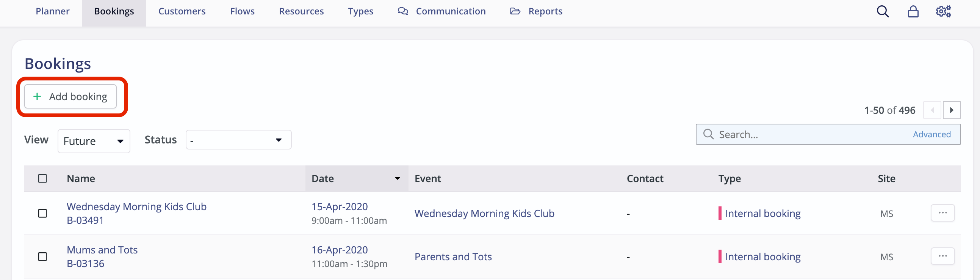
Task: Toggle the Date column sort arrow
Action: point(397,178)
